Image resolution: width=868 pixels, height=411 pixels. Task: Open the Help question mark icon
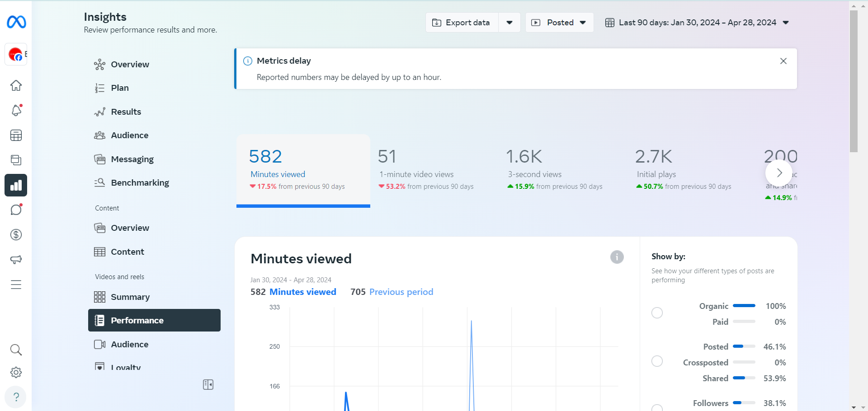[x=16, y=397]
